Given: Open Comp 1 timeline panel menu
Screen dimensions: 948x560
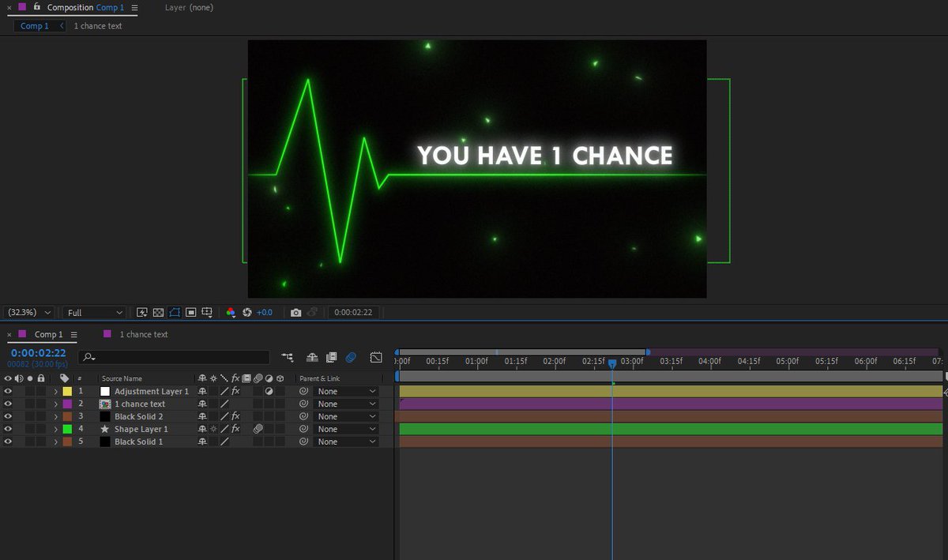Looking at the screenshot, I should (x=73, y=335).
